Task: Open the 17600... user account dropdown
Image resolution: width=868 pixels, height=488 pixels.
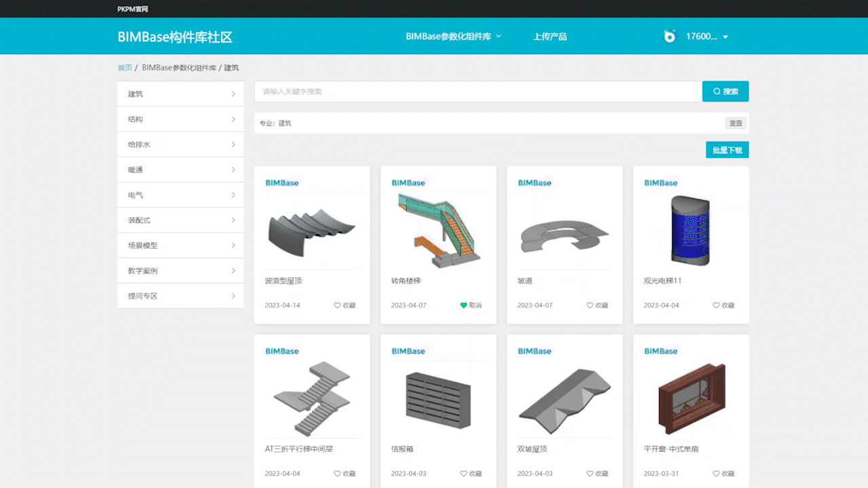Action: point(707,37)
